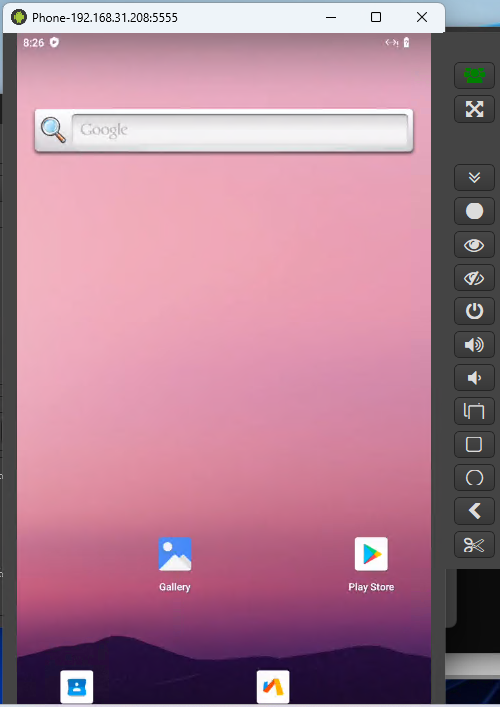
Task: Turn the screen off with the crossed-eye icon
Action: (x=474, y=278)
